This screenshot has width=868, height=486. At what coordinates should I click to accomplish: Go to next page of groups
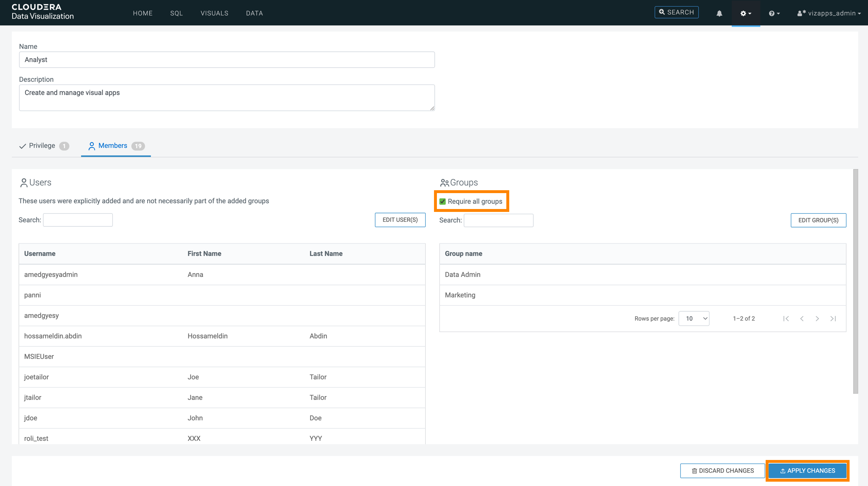pyautogui.click(x=817, y=319)
